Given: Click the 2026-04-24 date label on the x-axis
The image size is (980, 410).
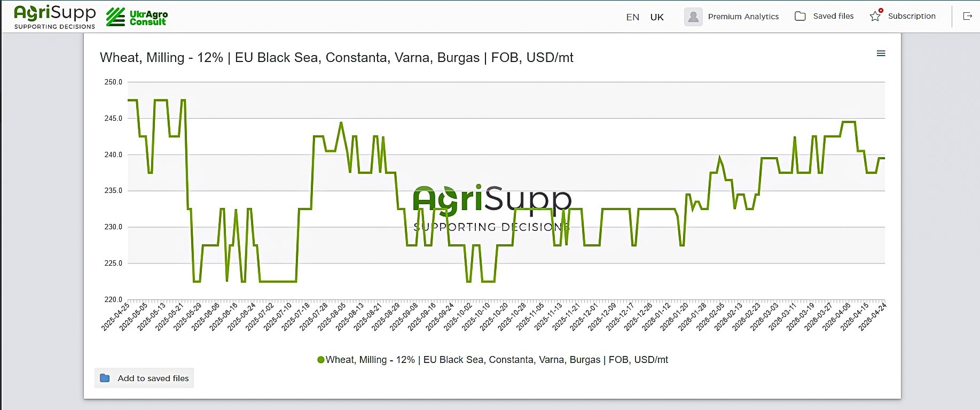Looking at the screenshot, I should 873,316.
